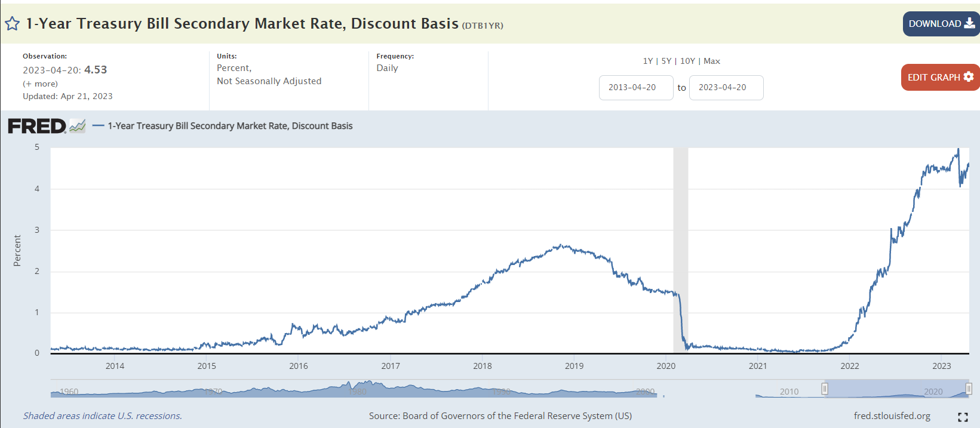This screenshot has height=428, width=980.
Task: Select the Max time range
Action: pos(712,61)
